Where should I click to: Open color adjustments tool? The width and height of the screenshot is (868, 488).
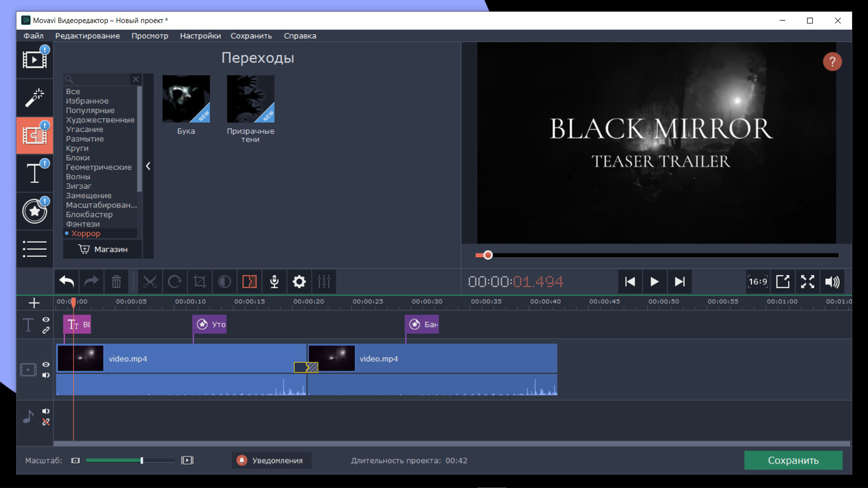point(225,282)
